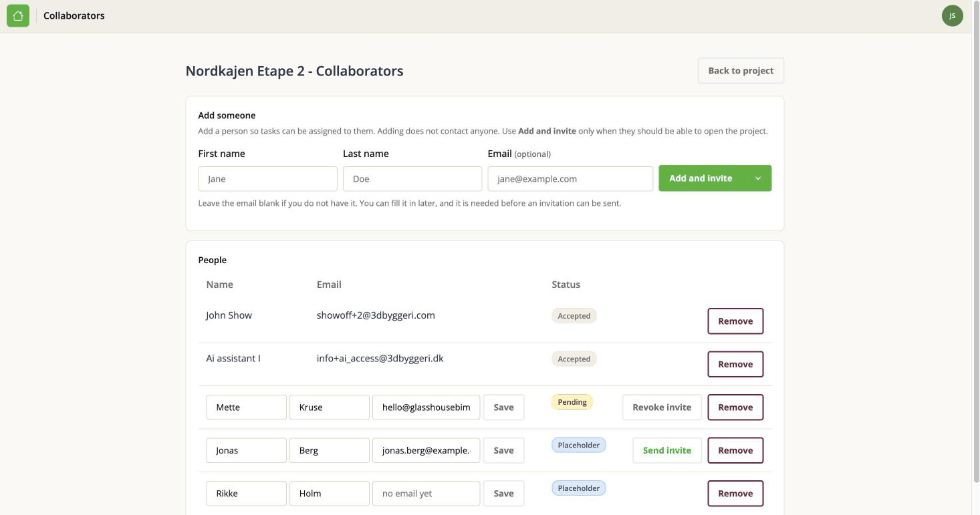The image size is (980, 515).
Task: Remove Jonas Berg from the list
Action: coord(735,450)
